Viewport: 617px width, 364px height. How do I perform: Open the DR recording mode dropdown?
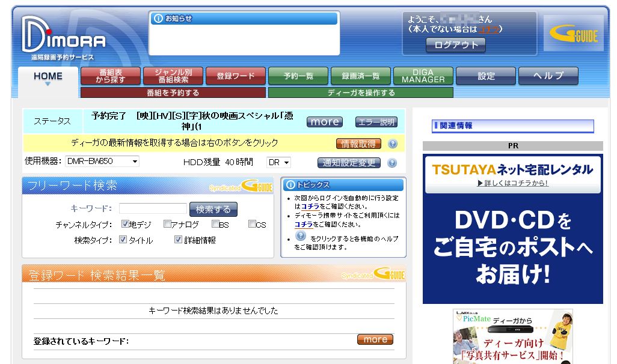[278, 162]
